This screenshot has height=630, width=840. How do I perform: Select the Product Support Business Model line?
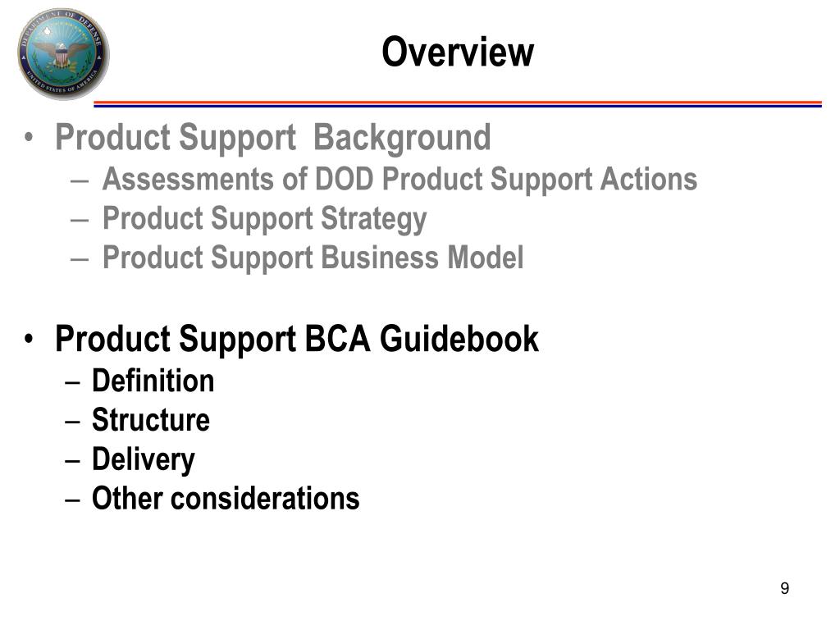(313, 258)
